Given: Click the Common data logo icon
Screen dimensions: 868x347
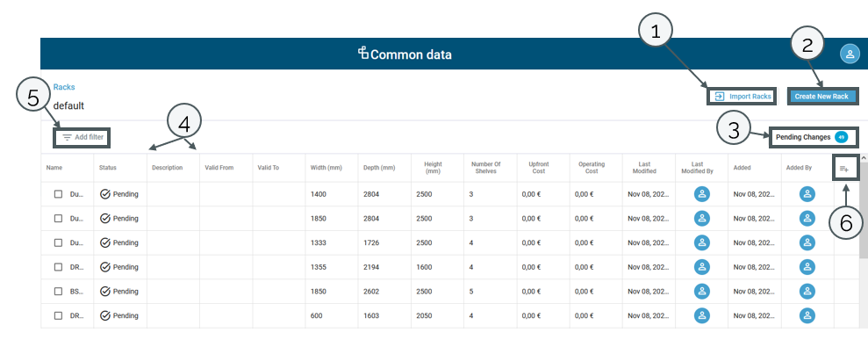Looking at the screenshot, I should point(363,54).
